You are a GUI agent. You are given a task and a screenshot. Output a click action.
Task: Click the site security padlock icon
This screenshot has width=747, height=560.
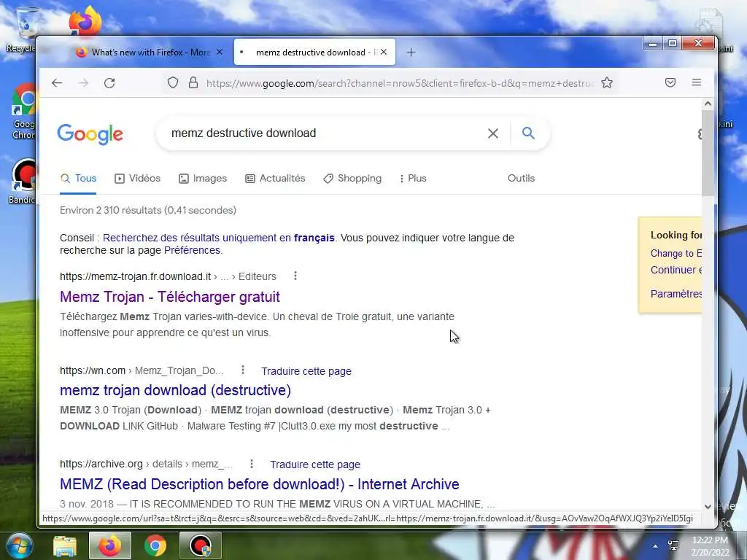click(193, 83)
